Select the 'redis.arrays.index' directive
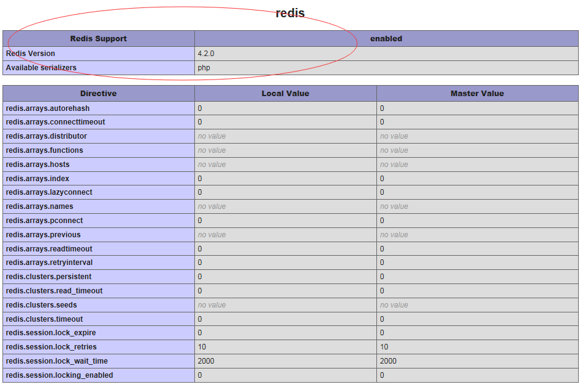588x387 pixels. pos(38,179)
